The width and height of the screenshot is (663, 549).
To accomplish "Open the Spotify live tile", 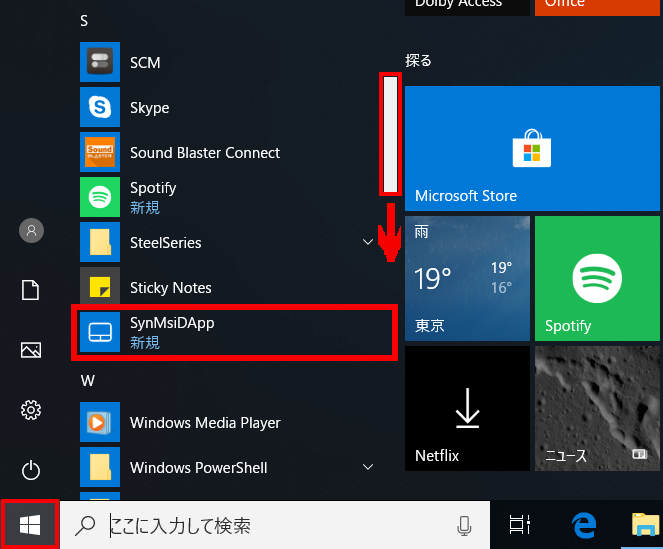I will click(597, 278).
